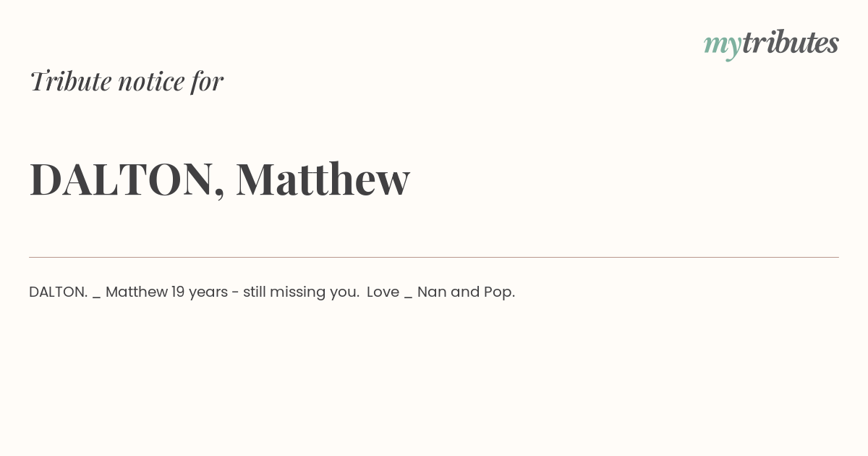The height and width of the screenshot is (456, 868).
Task: Select the "Tribute notice for" heading
Action: 127,81
